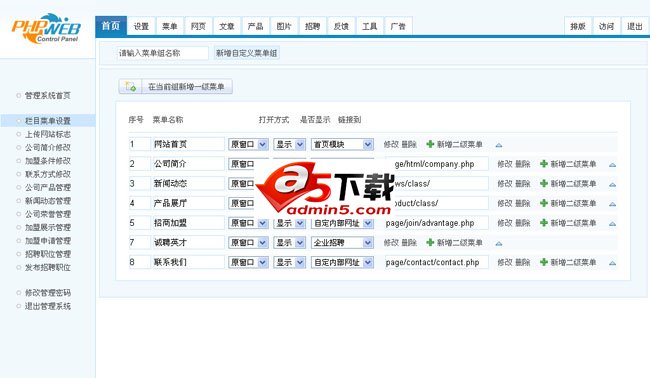
Task: Open 自定内部网址 dropdown in 招商加盟 row
Action: (x=342, y=223)
